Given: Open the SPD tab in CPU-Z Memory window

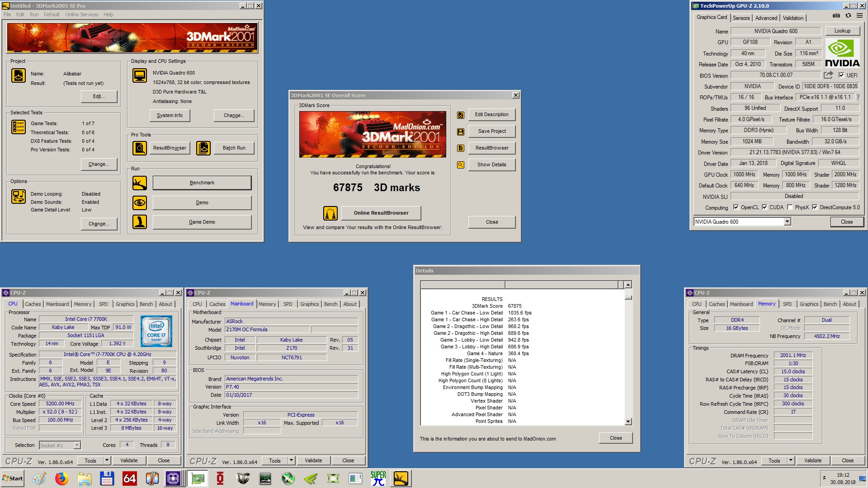Looking at the screenshot, I should (x=787, y=304).
